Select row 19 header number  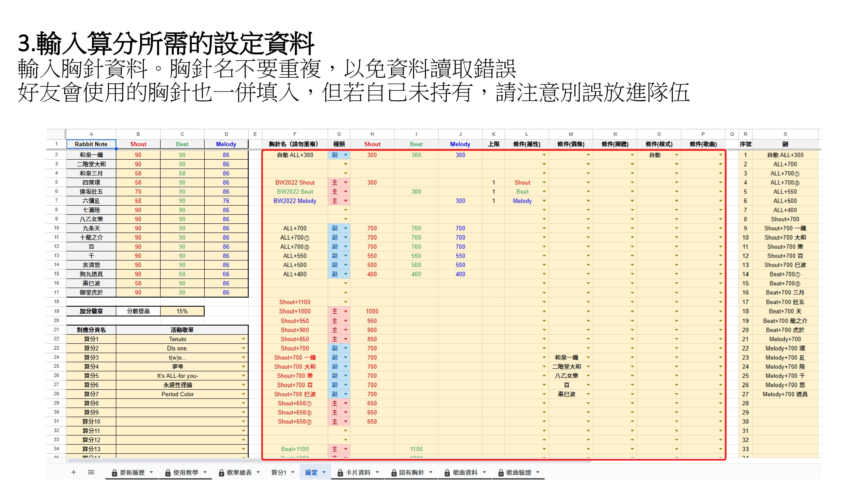(x=56, y=311)
